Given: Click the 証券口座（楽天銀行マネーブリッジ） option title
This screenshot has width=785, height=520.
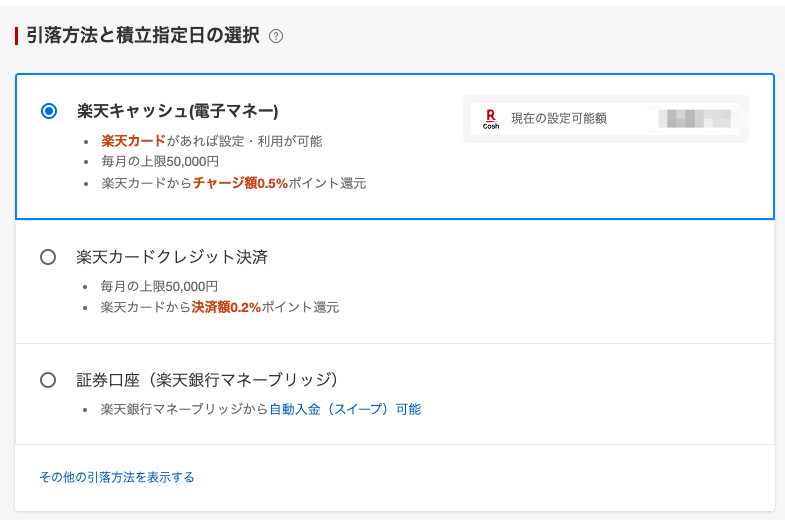Looking at the screenshot, I should tap(207, 380).
